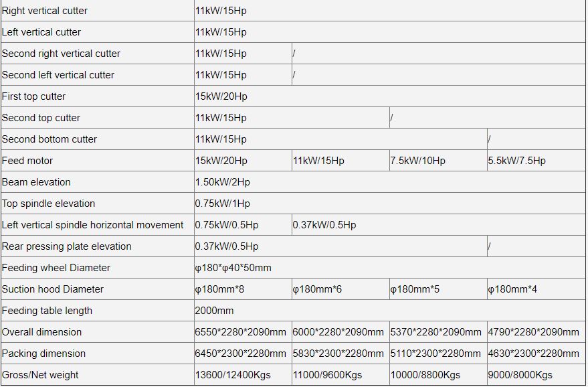588x387 pixels.
Task: Select the 5.5kW/7.5Hp feed motor cell
Action: tap(516, 161)
